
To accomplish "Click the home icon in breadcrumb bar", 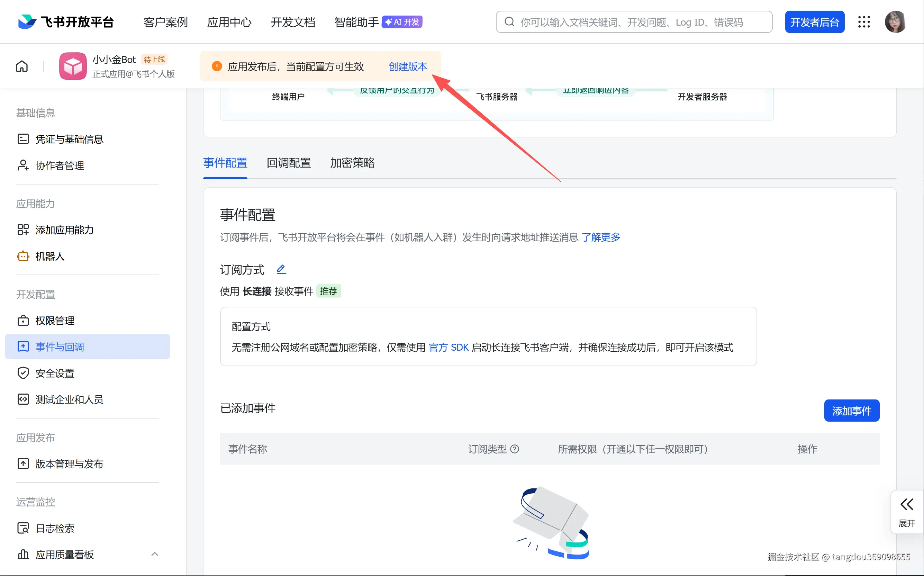I will 22,66.
